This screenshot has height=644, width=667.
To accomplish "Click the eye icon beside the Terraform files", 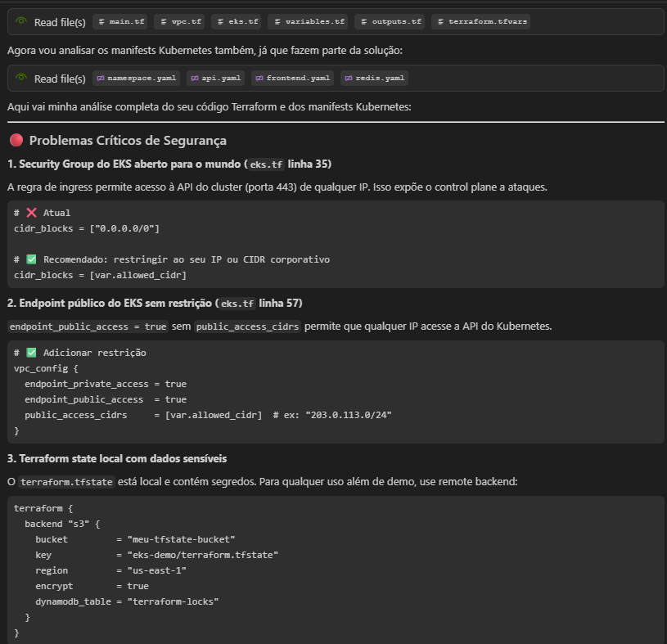I will (x=21, y=22).
